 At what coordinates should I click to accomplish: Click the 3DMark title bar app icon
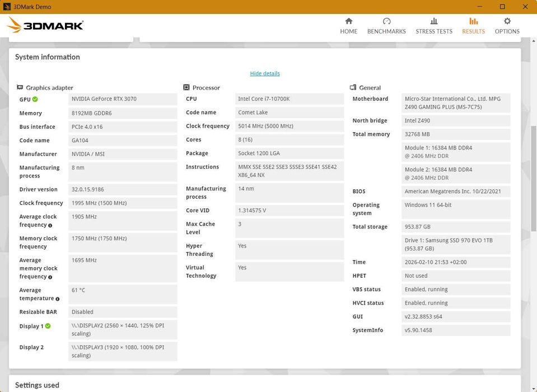(x=7, y=7)
